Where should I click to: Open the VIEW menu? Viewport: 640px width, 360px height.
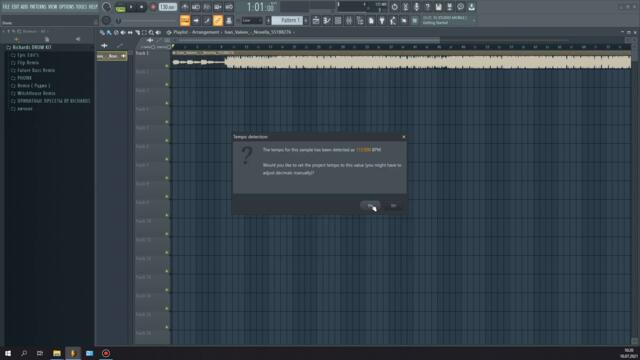(53, 7)
